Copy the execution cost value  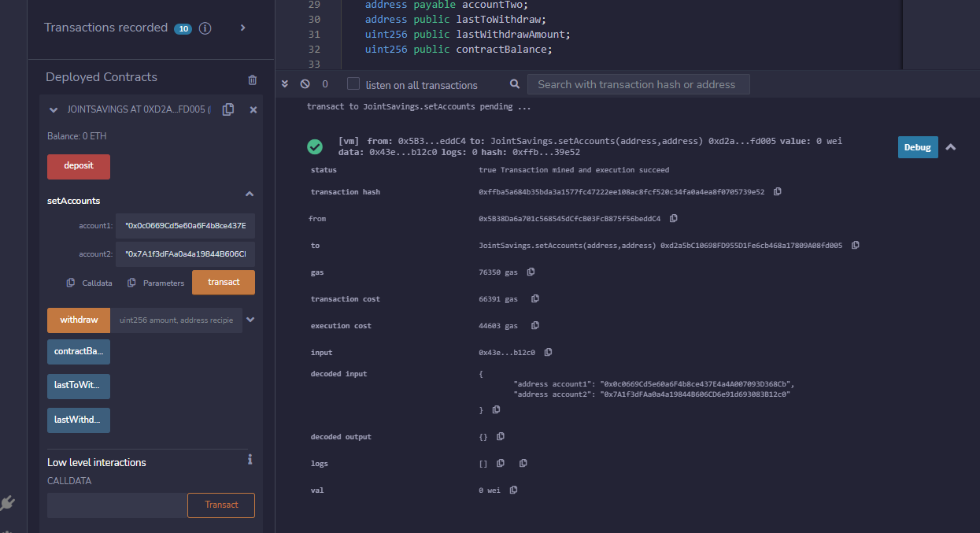[x=535, y=325]
